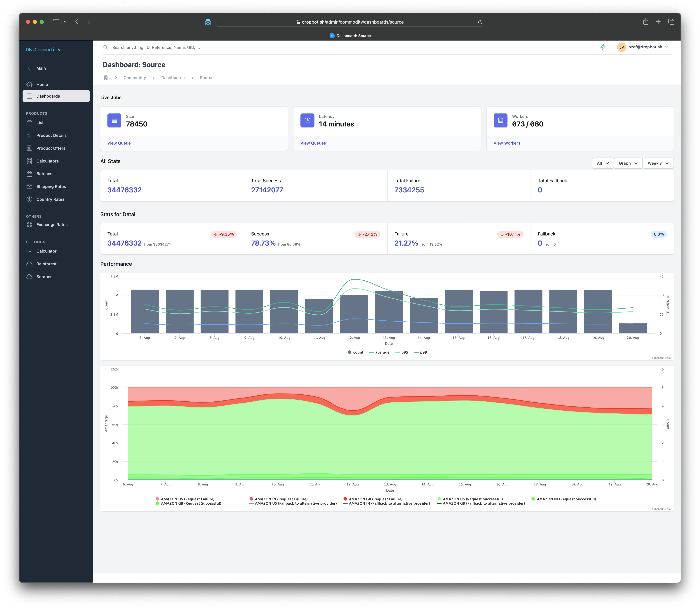Click the JV user avatar
This screenshot has width=700, height=608.
[x=621, y=47]
